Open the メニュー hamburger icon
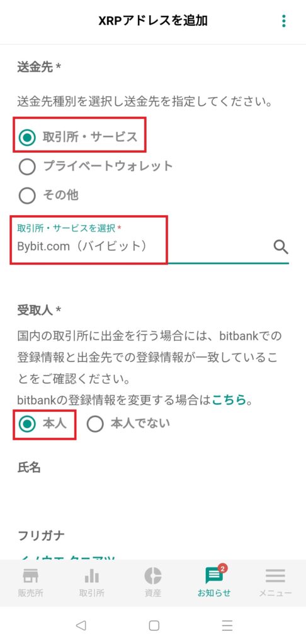Screen dimensions: 306x644 click(275, 576)
